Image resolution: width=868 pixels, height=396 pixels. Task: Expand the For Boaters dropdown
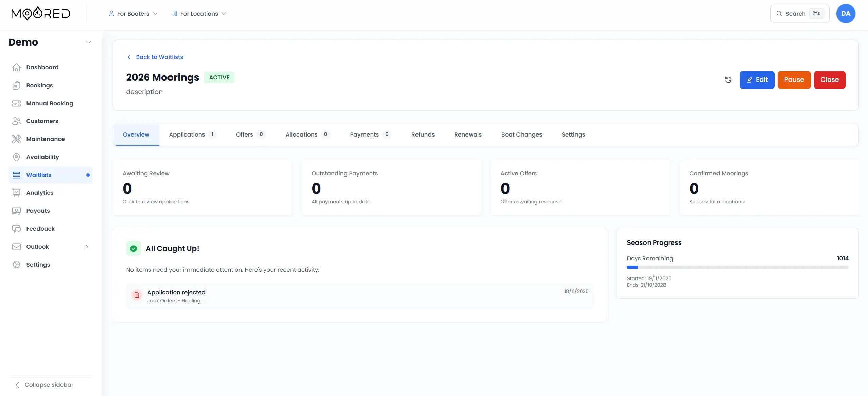[x=133, y=13]
